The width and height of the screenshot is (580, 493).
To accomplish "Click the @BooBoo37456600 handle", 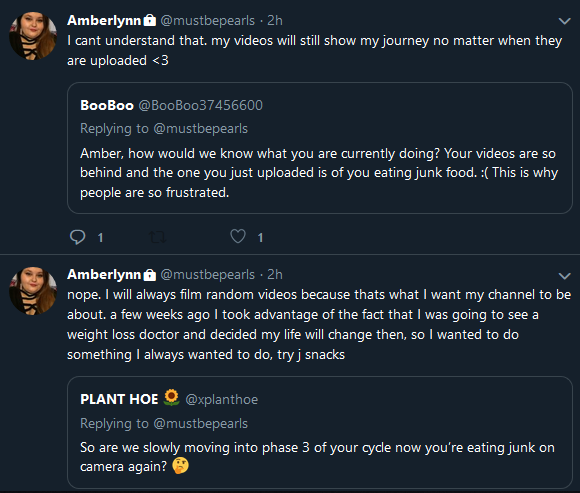I will [x=200, y=105].
